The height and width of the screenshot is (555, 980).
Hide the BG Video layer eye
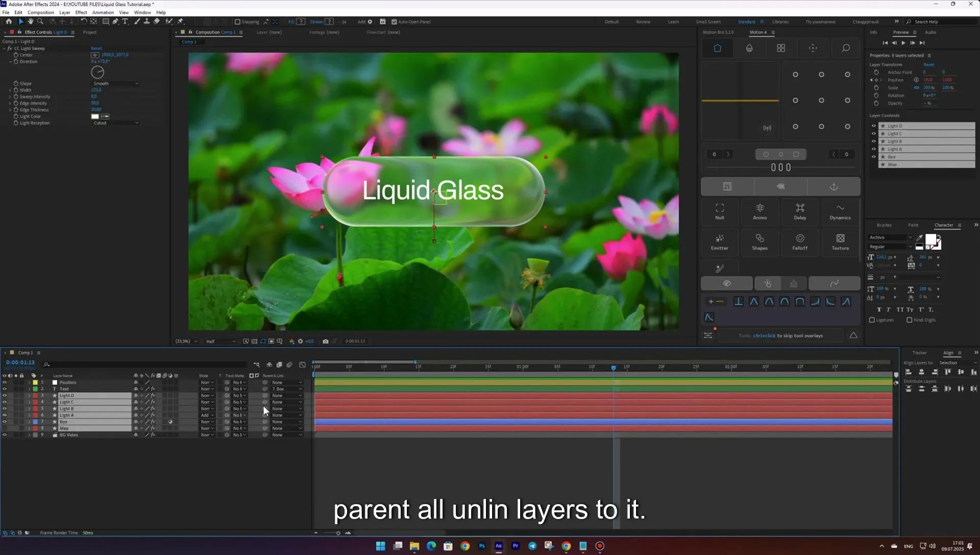coord(5,435)
